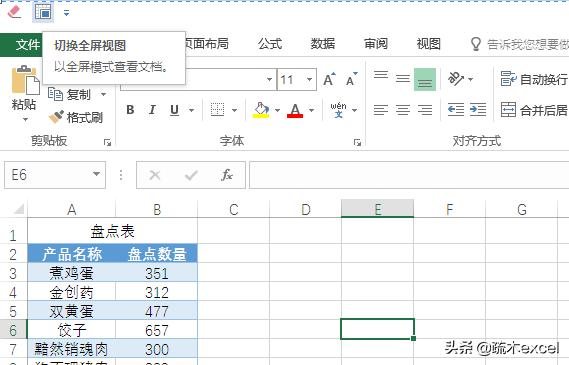
Task: Align text left
Action: click(381, 110)
